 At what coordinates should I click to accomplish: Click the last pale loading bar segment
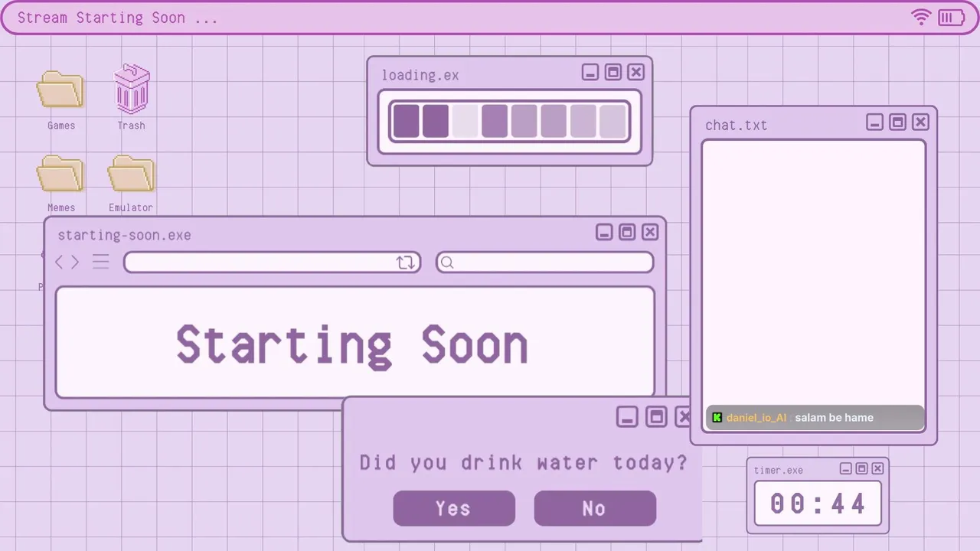pos(612,121)
